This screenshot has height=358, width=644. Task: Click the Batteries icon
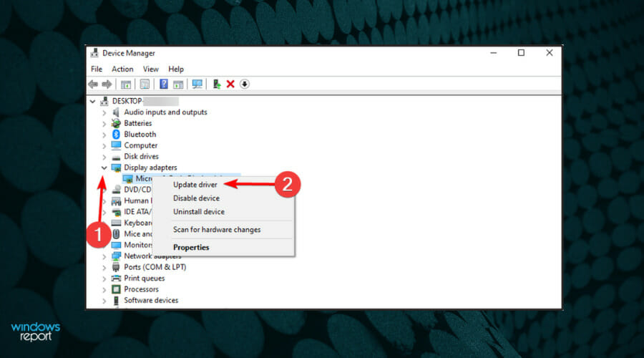tap(116, 123)
